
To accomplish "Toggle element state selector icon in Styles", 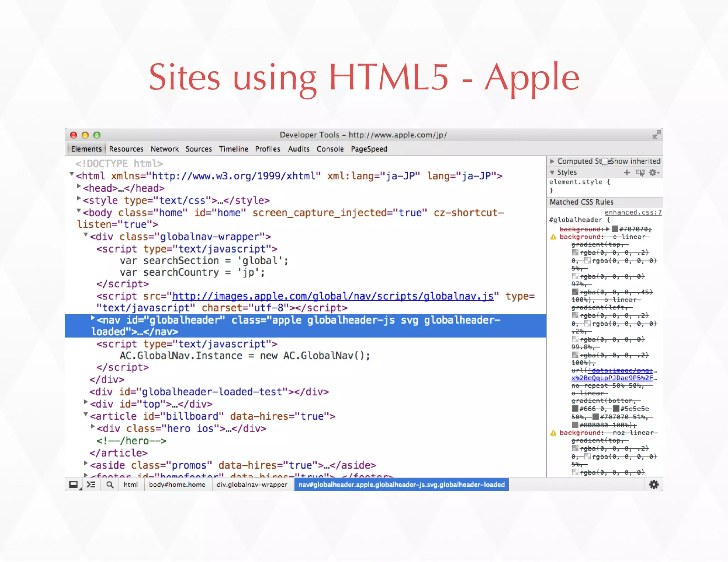I will 640,173.
